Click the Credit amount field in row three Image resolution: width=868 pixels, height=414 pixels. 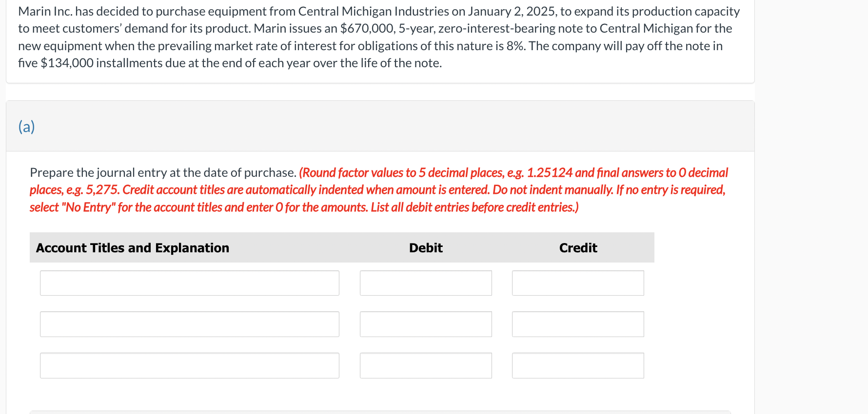[577, 365]
